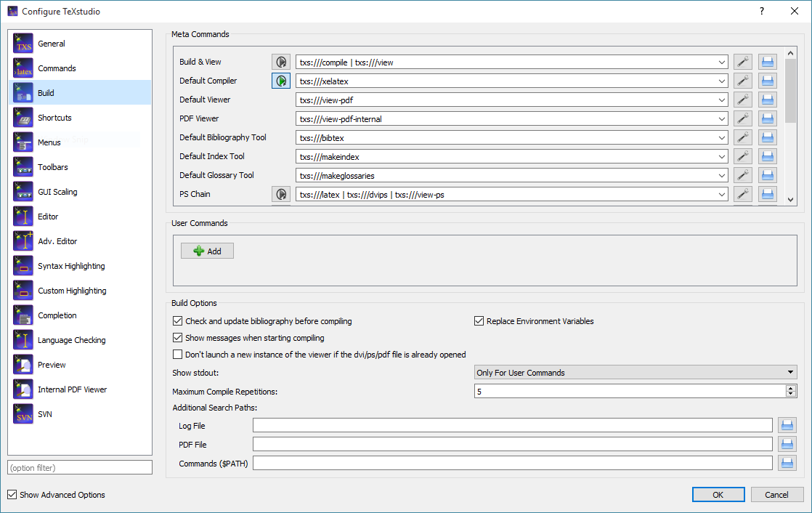Configure the Build & View command with wrench
The width and height of the screenshot is (812, 513).
point(743,62)
